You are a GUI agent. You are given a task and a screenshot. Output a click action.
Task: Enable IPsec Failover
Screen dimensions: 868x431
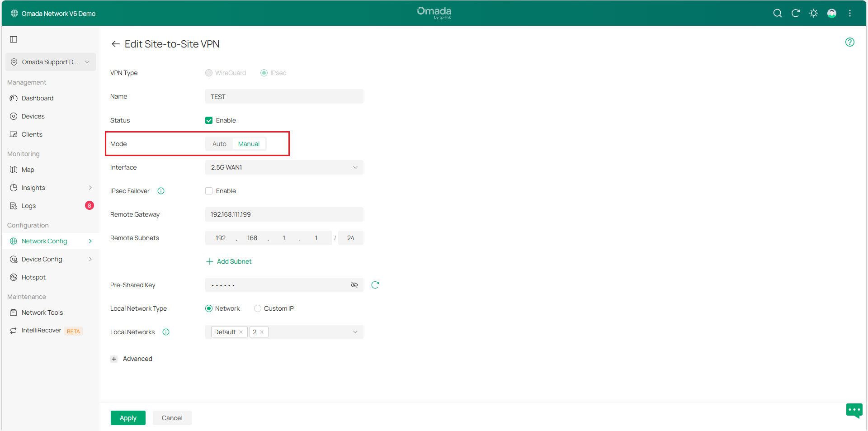point(208,190)
